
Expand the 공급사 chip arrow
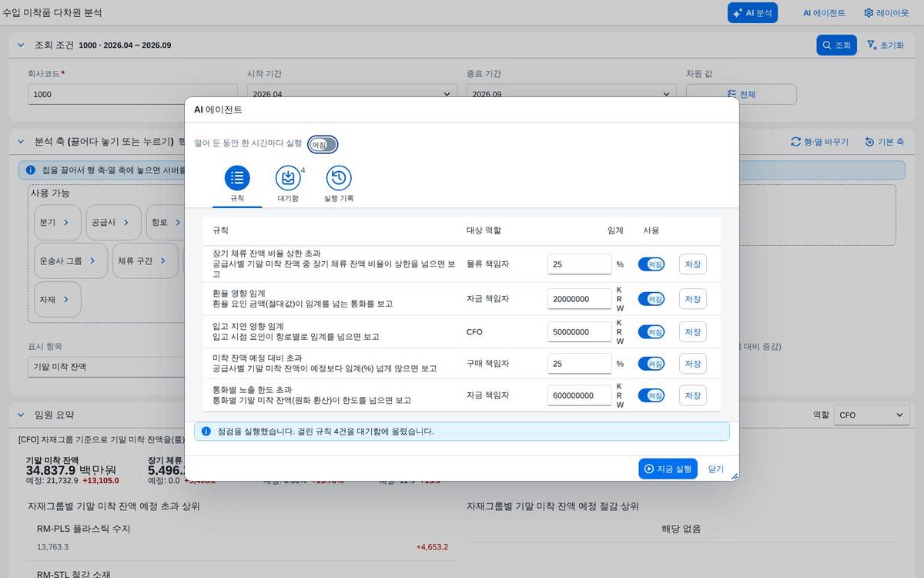126,222
